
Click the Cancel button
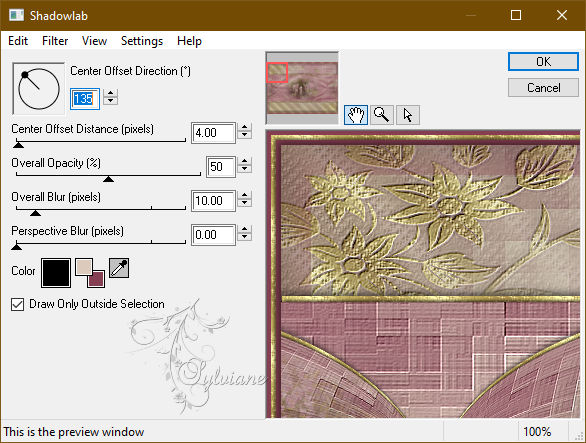(543, 88)
